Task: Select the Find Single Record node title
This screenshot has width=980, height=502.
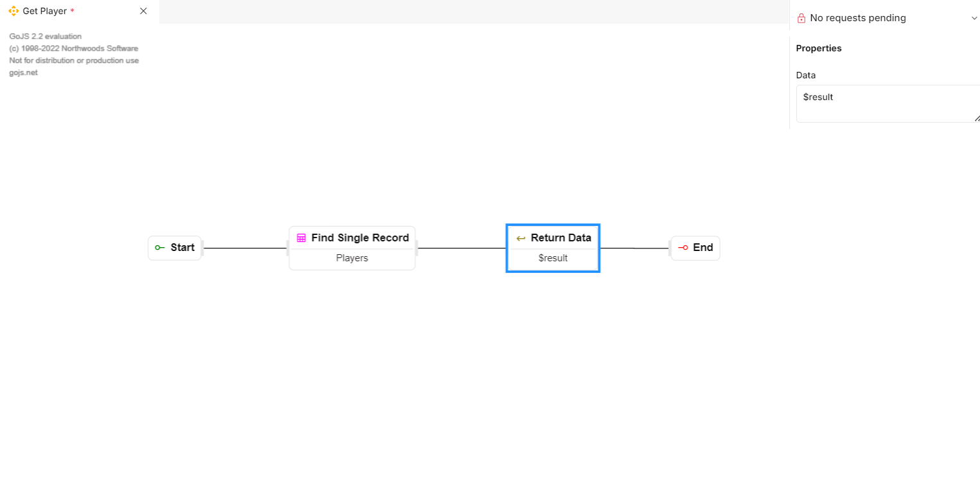Action: click(360, 238)
